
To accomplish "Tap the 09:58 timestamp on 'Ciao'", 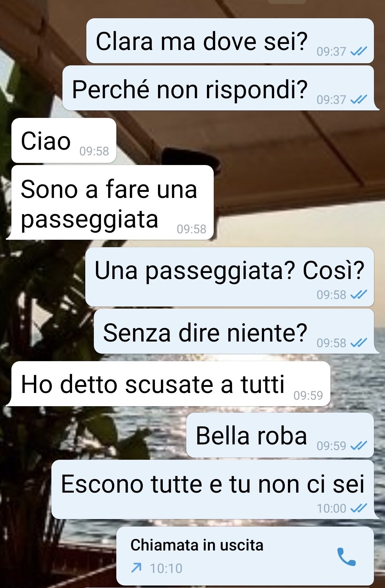I will point(94,151).
